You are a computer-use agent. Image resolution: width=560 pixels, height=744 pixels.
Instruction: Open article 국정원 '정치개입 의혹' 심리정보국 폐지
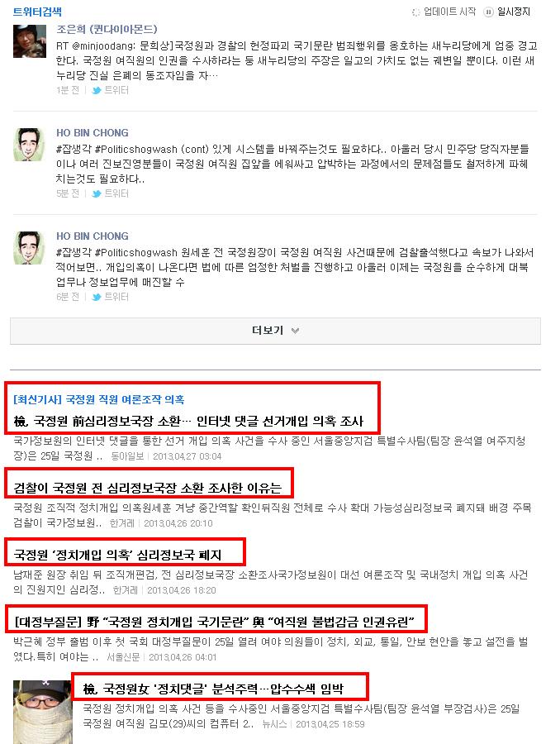117,555
